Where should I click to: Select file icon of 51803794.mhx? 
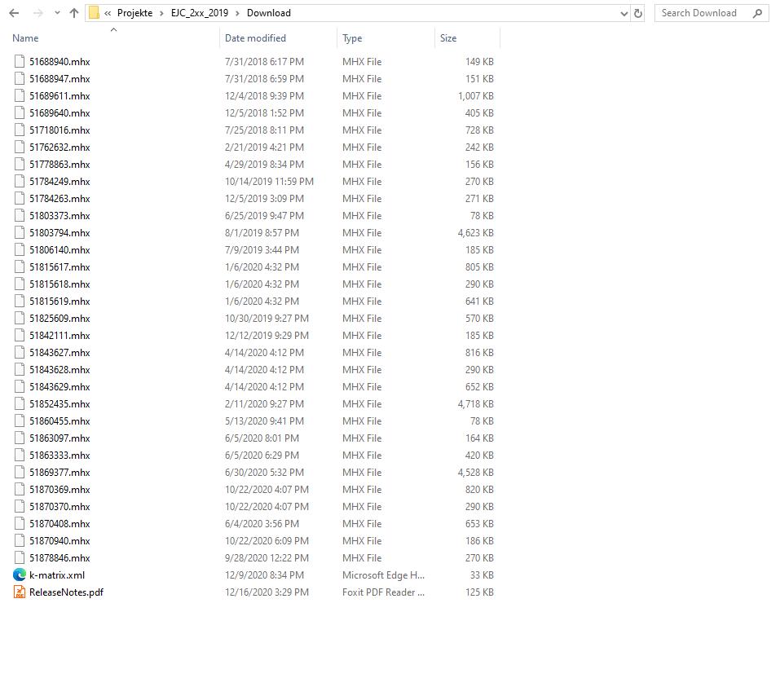pyautogui.click(x=20, y=233)
